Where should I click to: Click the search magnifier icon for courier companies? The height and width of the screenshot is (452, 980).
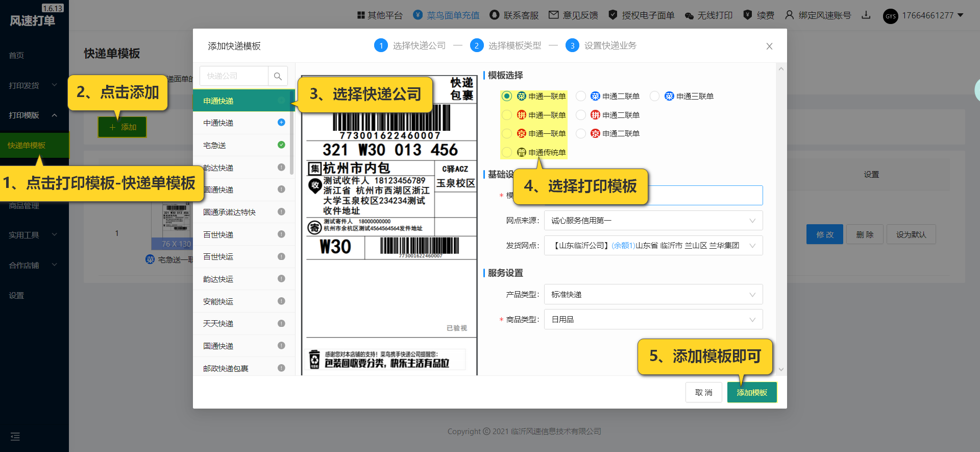click(x=278, y=76)
